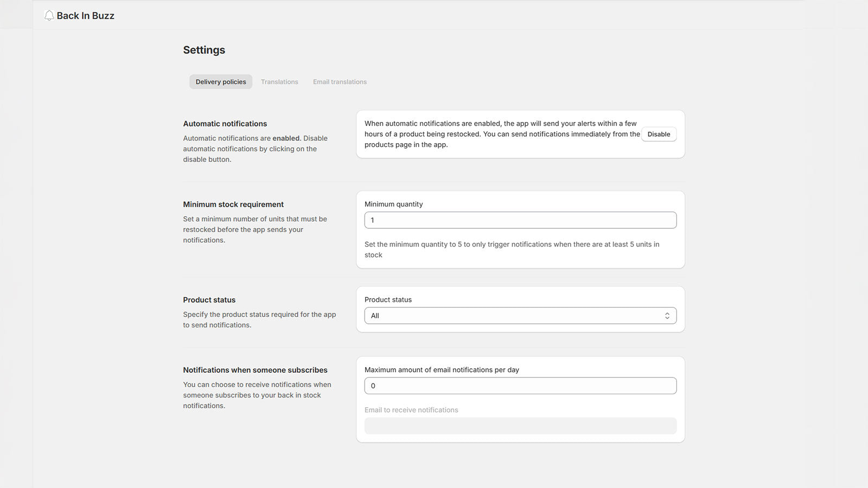Image resolution: width=868 pixels, height=488 pixels.
Task: Click the Back In Buzz app title text
Action: 85,16
